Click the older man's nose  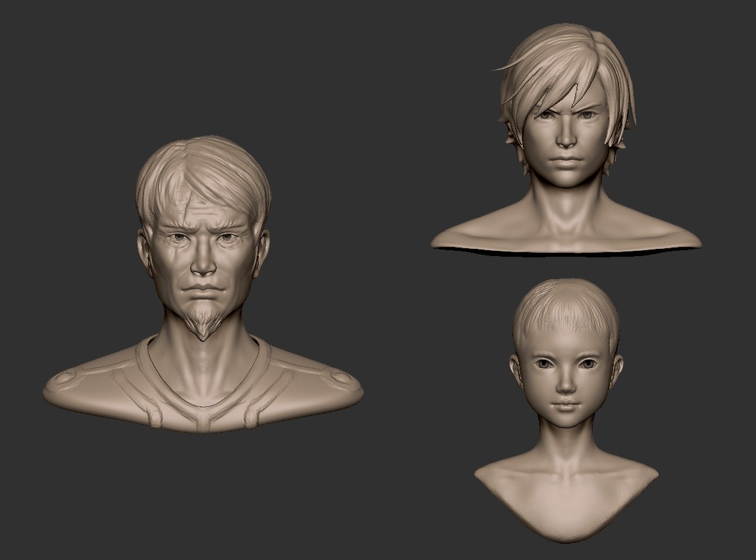tap(203, 265)
